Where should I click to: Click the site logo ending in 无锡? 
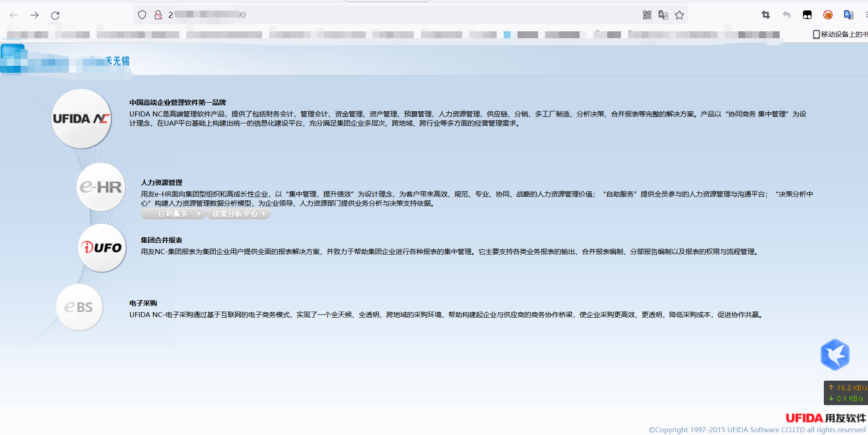65,60
